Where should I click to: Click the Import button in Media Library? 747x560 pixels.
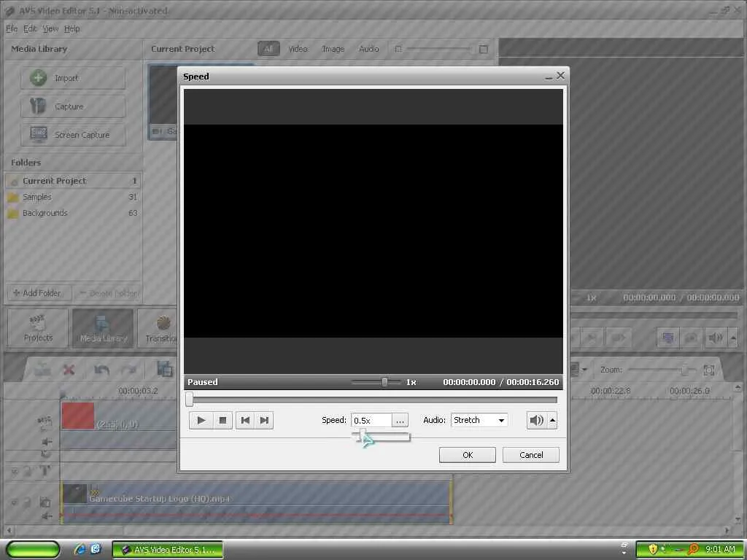73,78
